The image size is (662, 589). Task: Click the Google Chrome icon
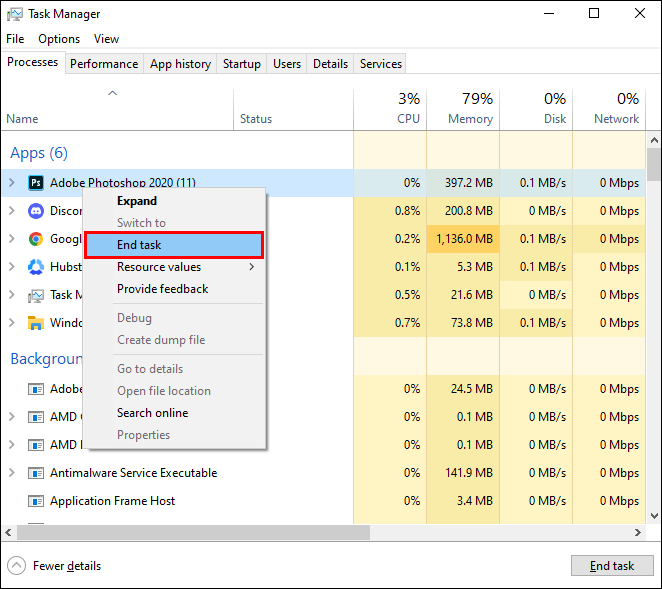[x=36, y=239]
